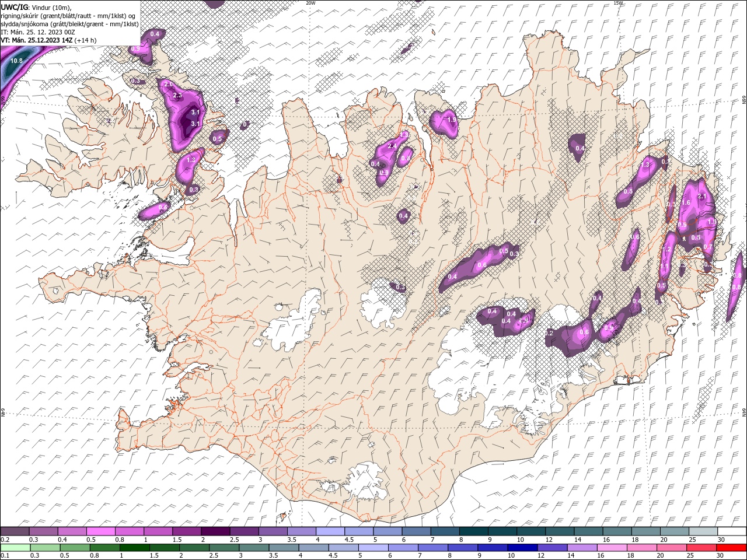The width and height of the screenshot is (747, 560).
Task: Pick the upper legend swatch starting at 0.2
Action: [15, 531]
